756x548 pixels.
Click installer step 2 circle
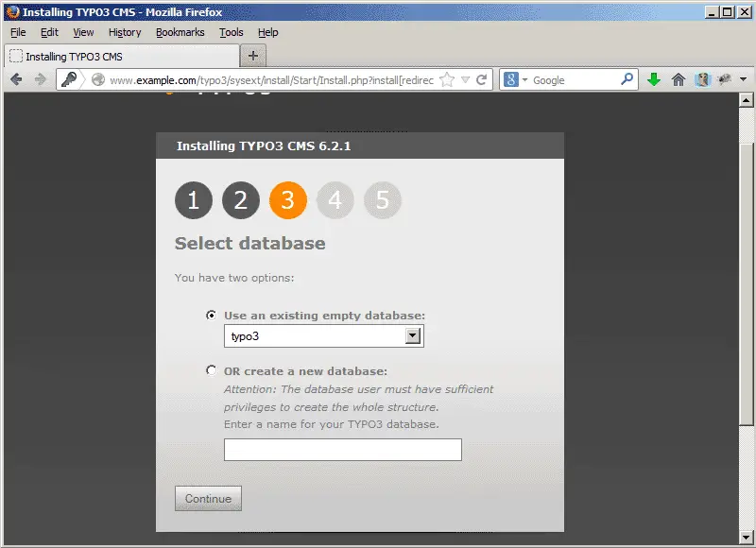pos(241,200)
